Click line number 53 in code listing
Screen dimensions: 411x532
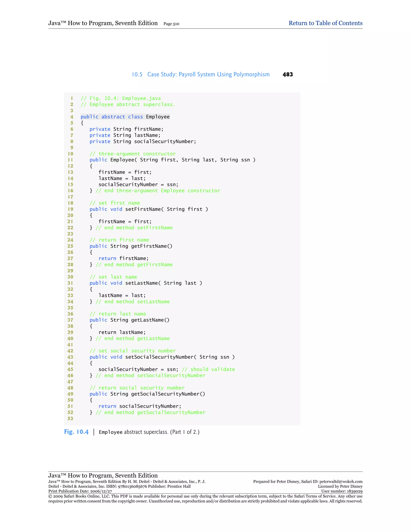tap(70, 419)
